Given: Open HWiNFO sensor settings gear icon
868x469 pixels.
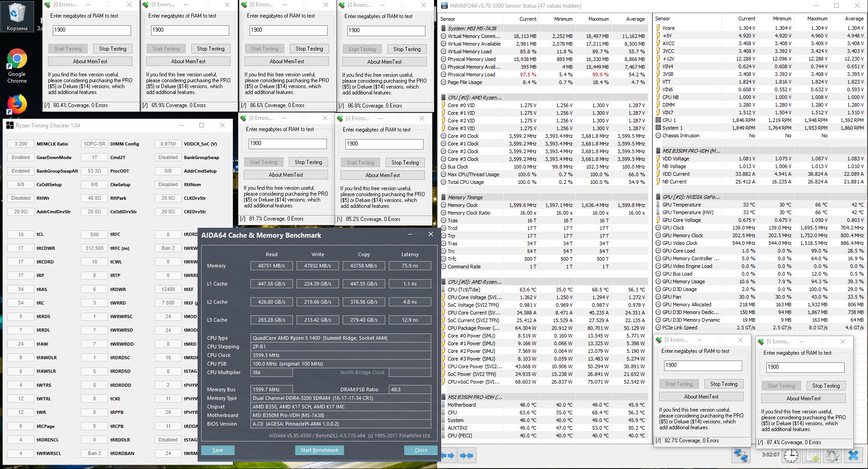Looking at the screenshot, I should coord(832,455).
